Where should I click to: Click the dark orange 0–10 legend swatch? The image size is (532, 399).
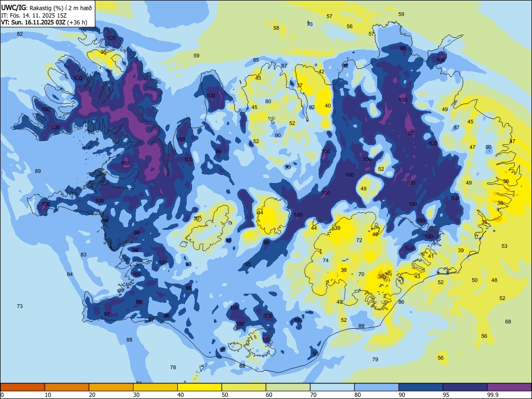(22, 387)
